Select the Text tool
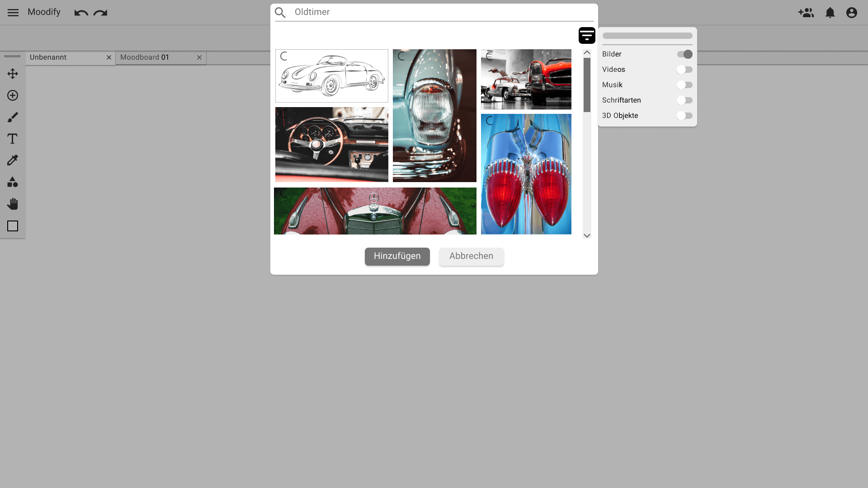 coord(13,139)
